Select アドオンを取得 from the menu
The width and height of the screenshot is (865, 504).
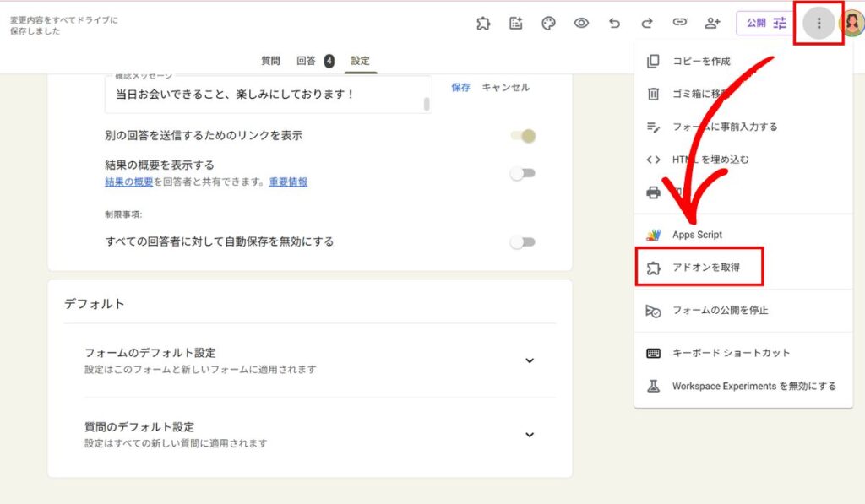705,268
